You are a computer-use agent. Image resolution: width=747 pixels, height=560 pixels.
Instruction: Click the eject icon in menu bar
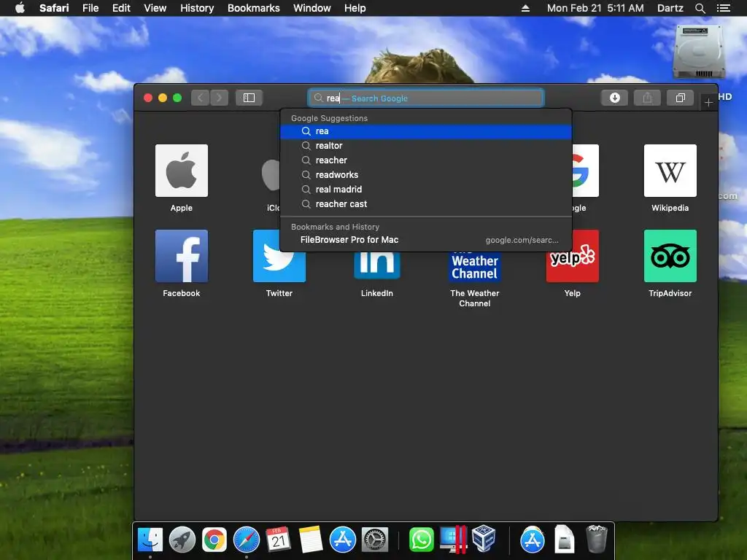tap(525, 8)
